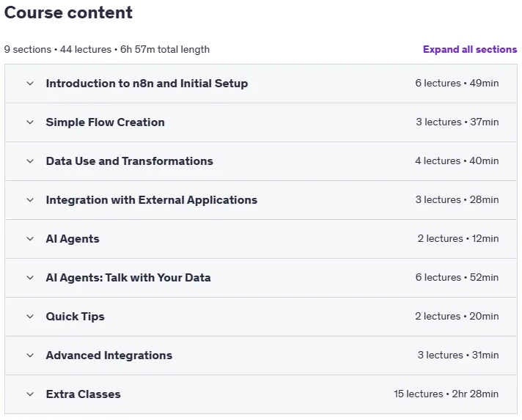Click the chevron icon next to AI Agents
The image size is (522, 420).
pos(30,239)
